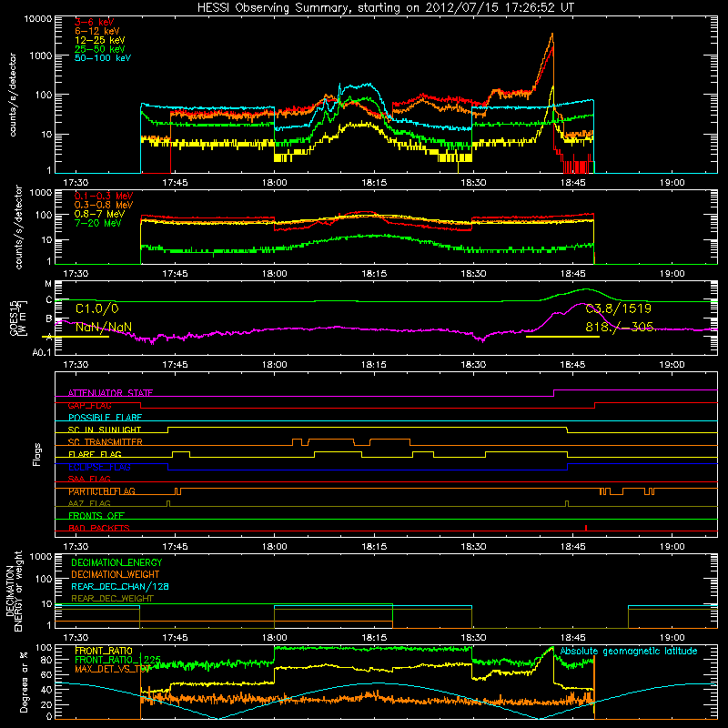Click the C1.0/0 flare annotation
The image size is (728, 728).
pos(97,308)
